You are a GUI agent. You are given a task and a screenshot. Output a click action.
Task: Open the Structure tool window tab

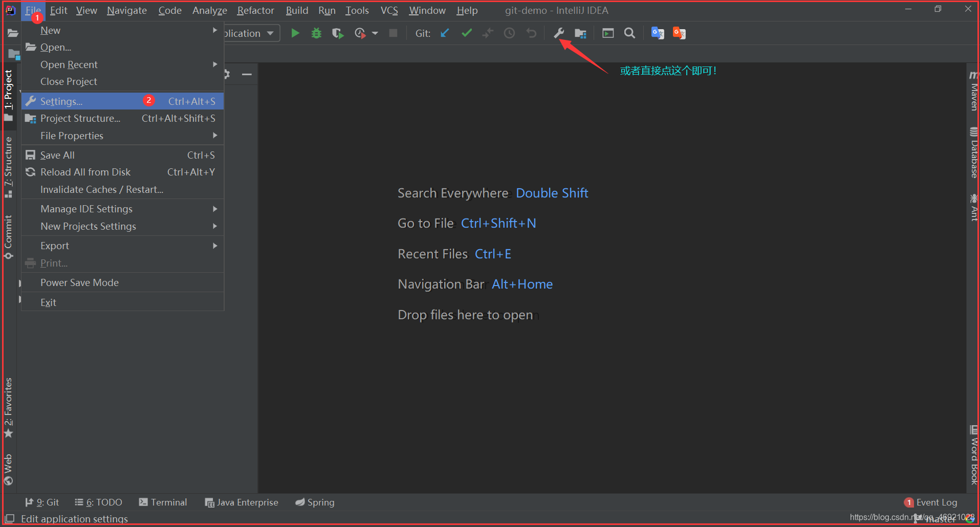(x=8, y=167)
